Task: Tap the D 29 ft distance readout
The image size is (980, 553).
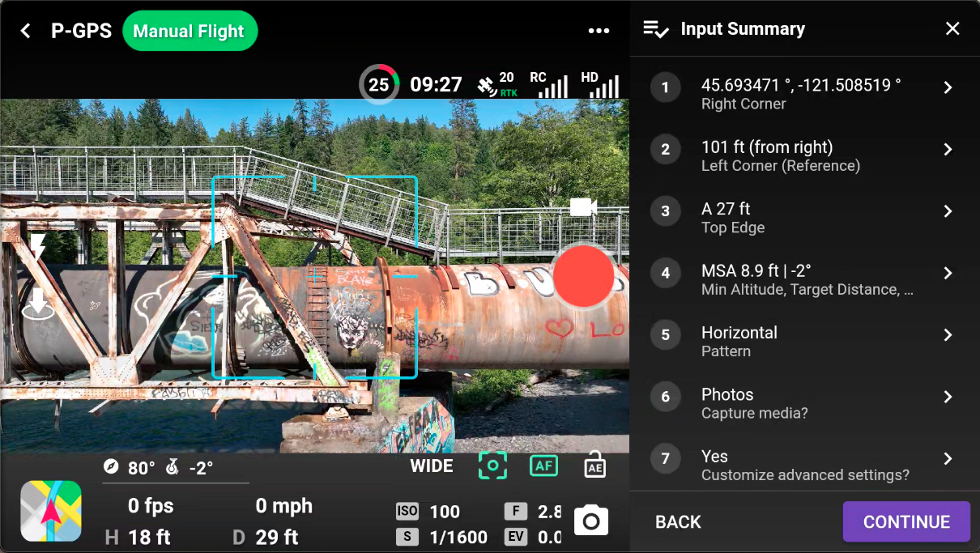Action: click(266, 537)
